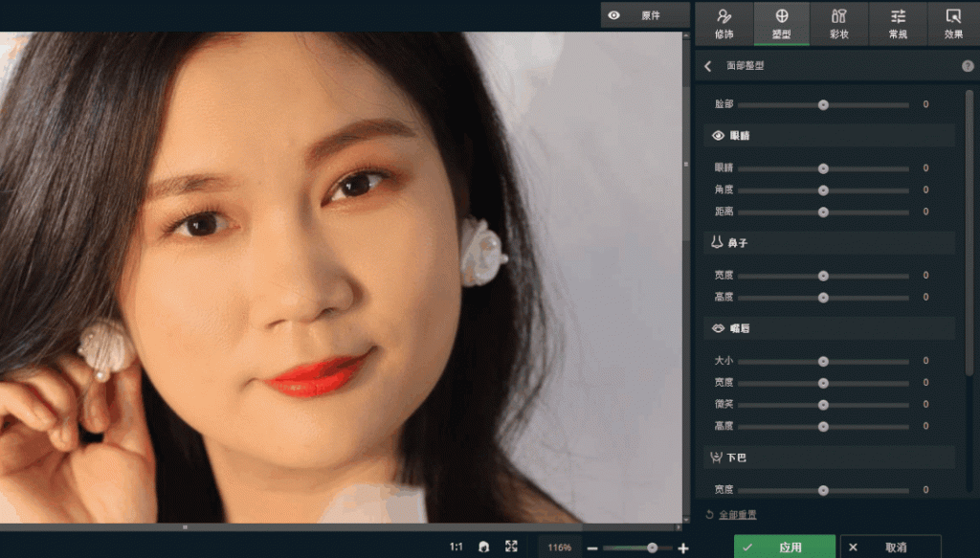Open the 效果 effects tab
The height and width of the screenshot is (558, 980).
click(x=953, y=23)
